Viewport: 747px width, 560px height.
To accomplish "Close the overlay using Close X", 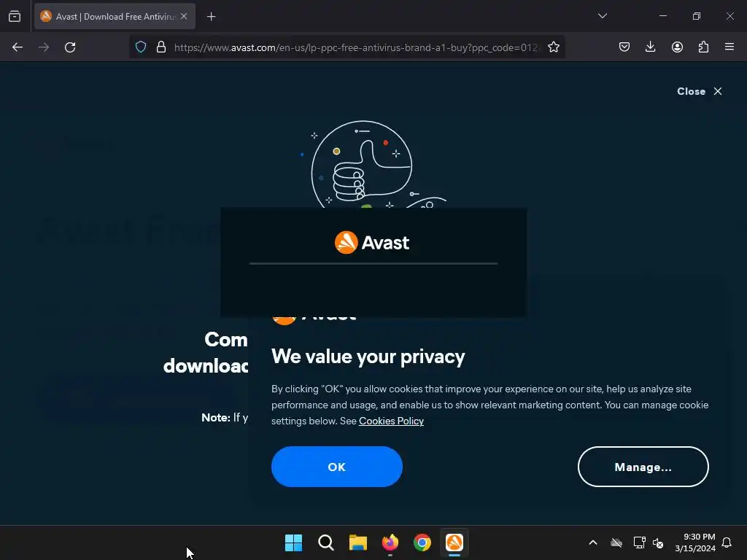I will point(700,91).
